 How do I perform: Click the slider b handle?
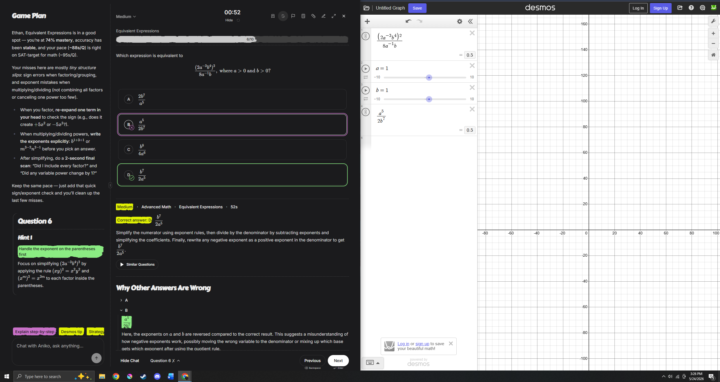[x=429, y=99]
